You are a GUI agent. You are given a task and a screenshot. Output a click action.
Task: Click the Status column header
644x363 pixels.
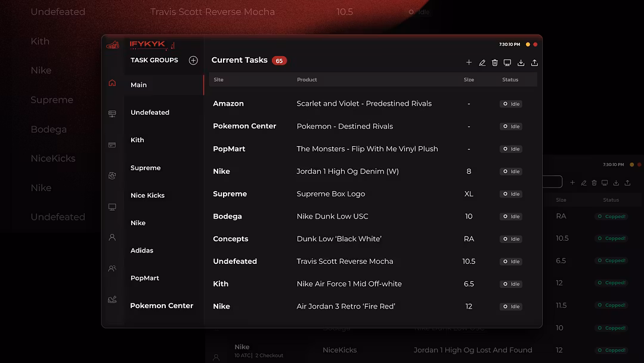pyautogui.click(x=510, y=80)
